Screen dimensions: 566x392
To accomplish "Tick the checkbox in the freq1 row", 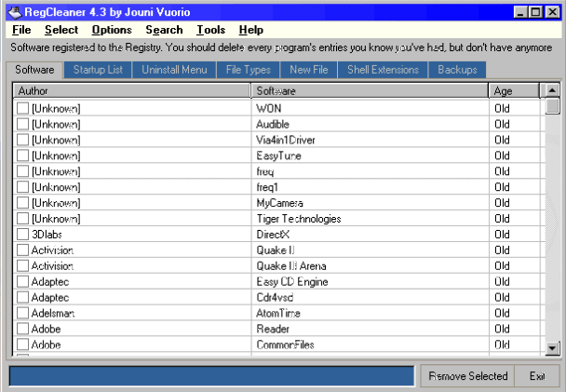I will [x=22, y=187].
